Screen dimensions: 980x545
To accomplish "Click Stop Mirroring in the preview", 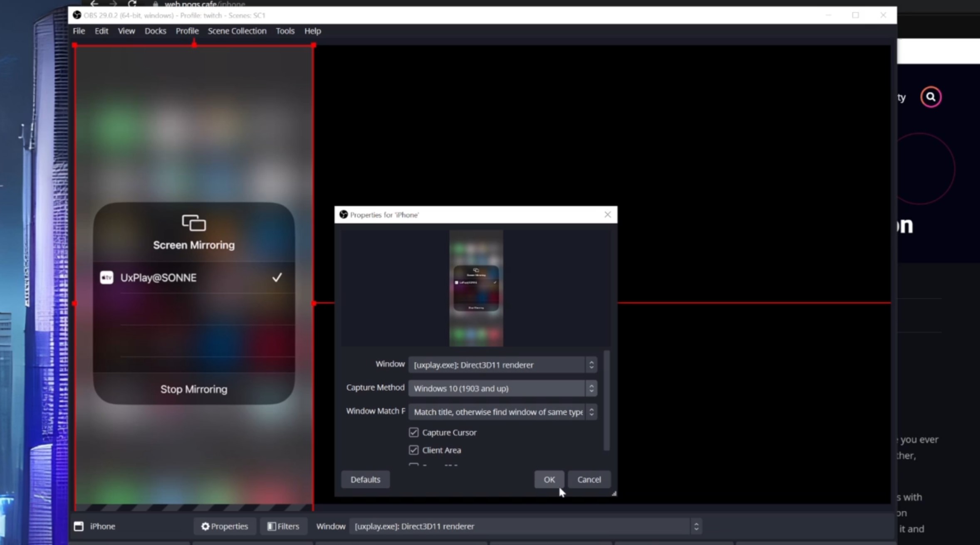I will coord(194,389).
